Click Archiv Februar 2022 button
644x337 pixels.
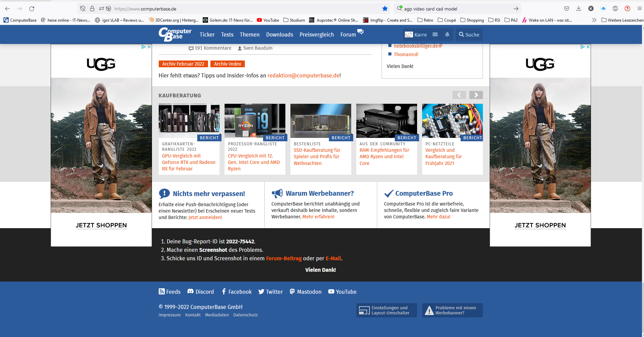coord(183,64)
